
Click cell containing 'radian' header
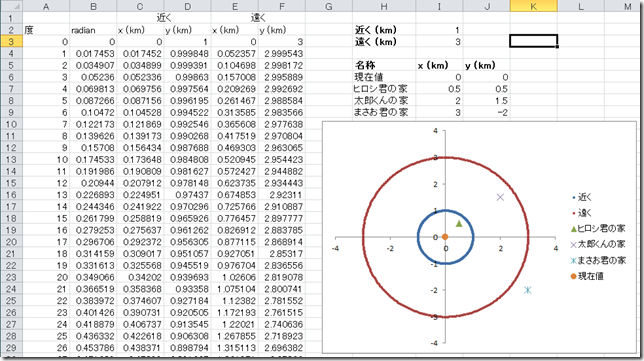(x=93, y=30)
